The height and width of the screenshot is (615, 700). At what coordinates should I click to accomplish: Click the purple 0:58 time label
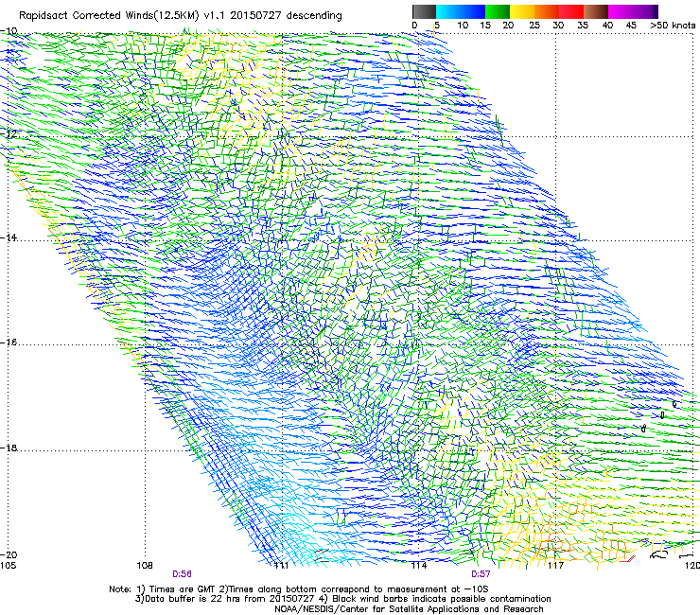point(182,574)
